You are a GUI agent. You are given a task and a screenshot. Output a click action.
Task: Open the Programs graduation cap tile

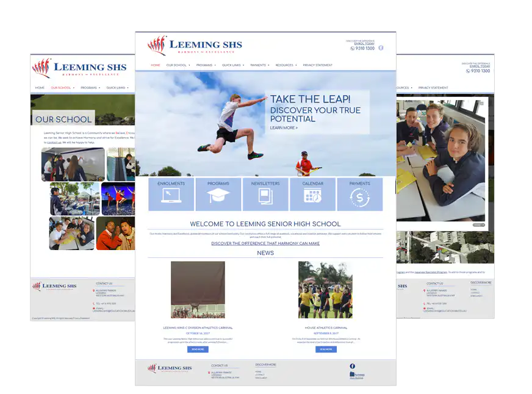(x=218, y=194)
